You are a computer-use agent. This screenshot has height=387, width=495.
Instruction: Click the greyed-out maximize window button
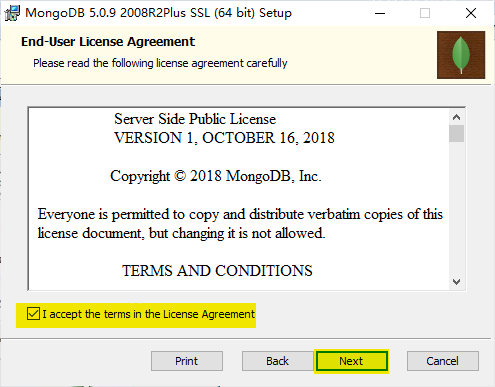pos(425,13)
